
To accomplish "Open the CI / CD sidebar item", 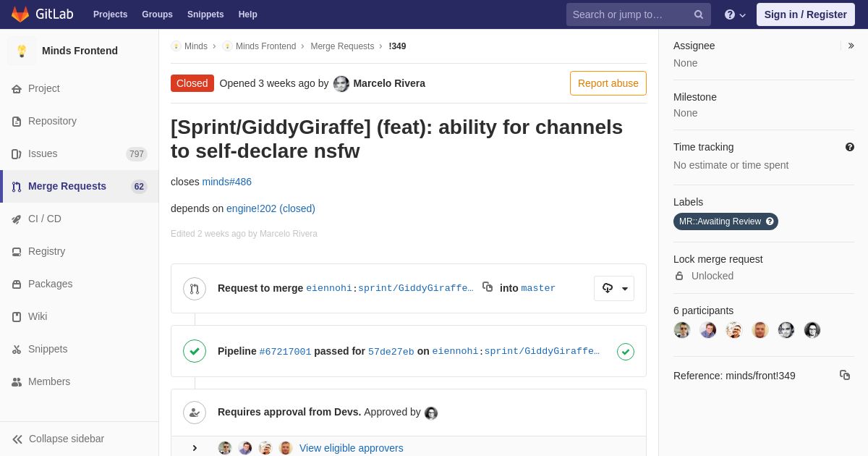I will click(x=80, y=219).
